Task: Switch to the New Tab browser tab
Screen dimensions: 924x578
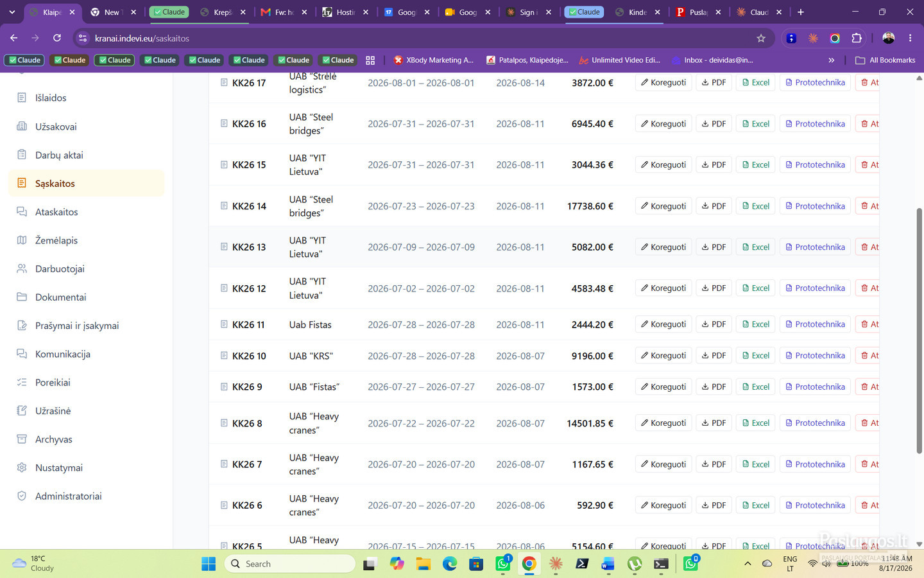Action: [114, 12]
